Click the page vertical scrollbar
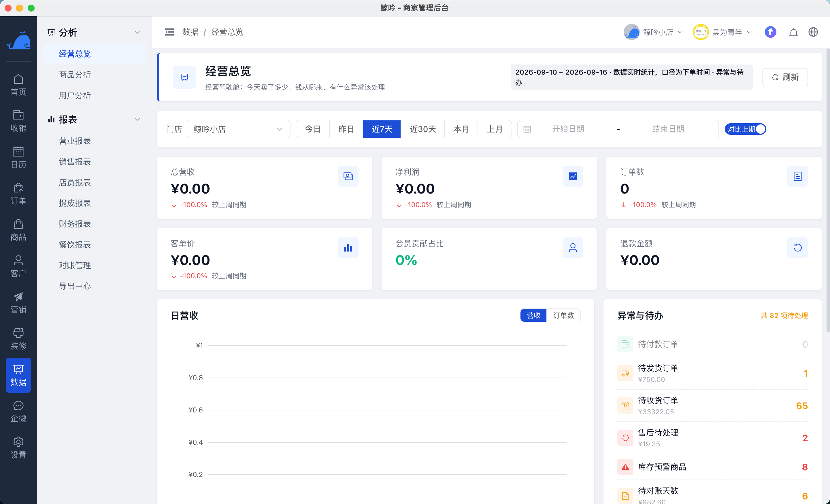The width and height of the screenshot is (830, 504). coord(828,190)
